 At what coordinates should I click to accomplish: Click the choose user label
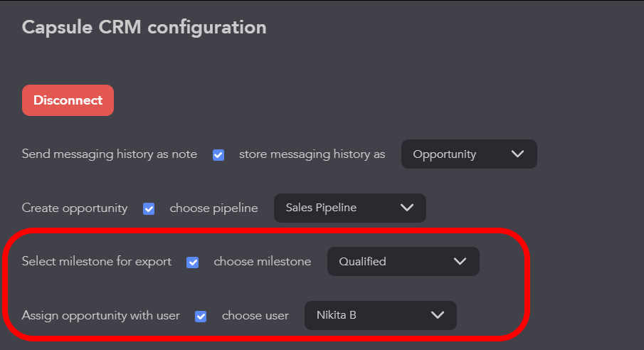(x=255, y=316)
